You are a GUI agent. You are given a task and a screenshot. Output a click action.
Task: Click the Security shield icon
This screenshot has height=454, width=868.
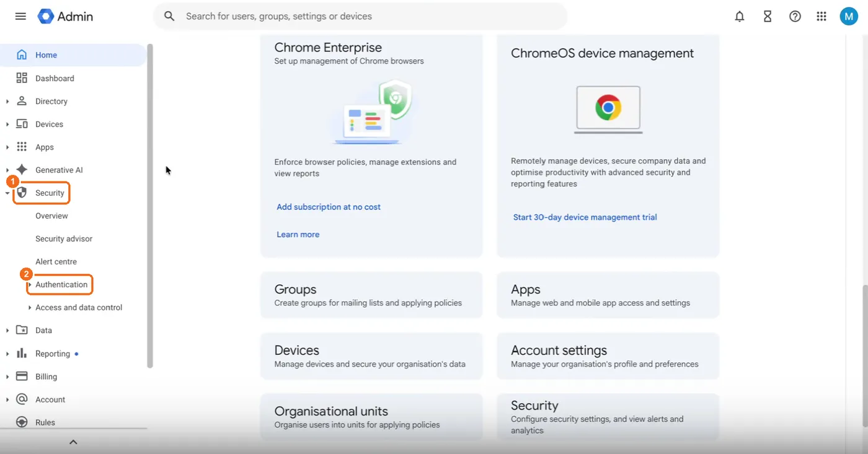[x=22, y=193]
